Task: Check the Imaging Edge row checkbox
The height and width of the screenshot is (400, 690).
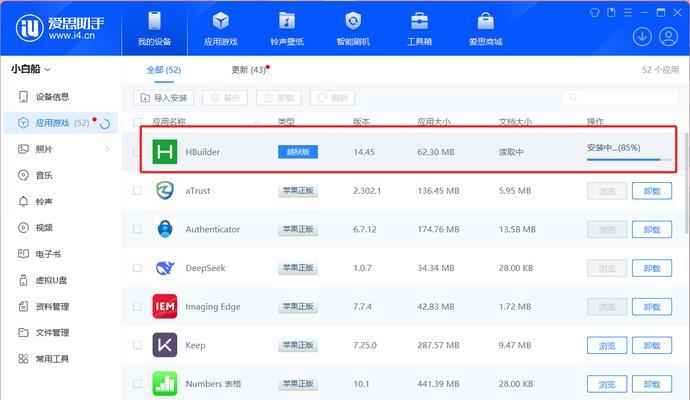Action: [137, 306]
